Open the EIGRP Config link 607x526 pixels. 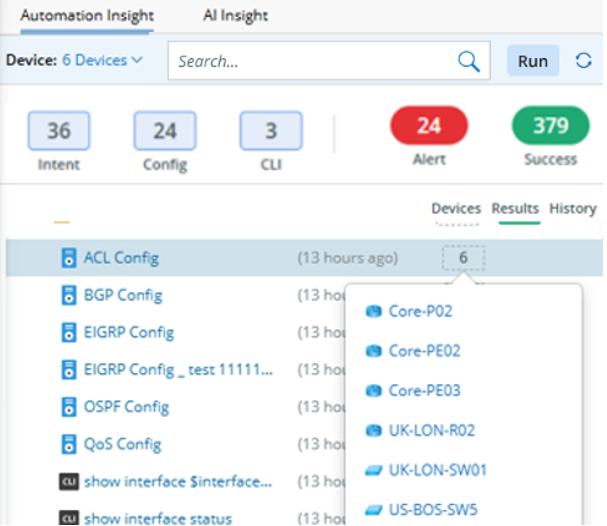pyautogui.click(x=129, y=332)
